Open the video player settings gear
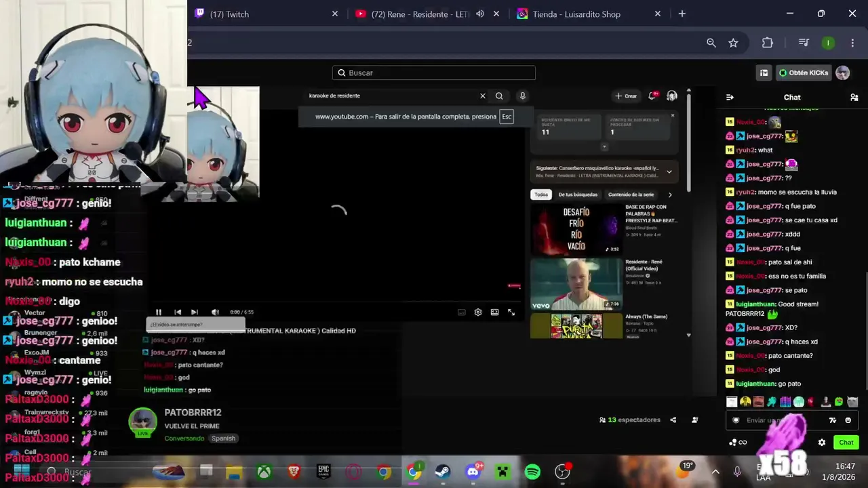 pyautogui.click(x=478, y=312)
